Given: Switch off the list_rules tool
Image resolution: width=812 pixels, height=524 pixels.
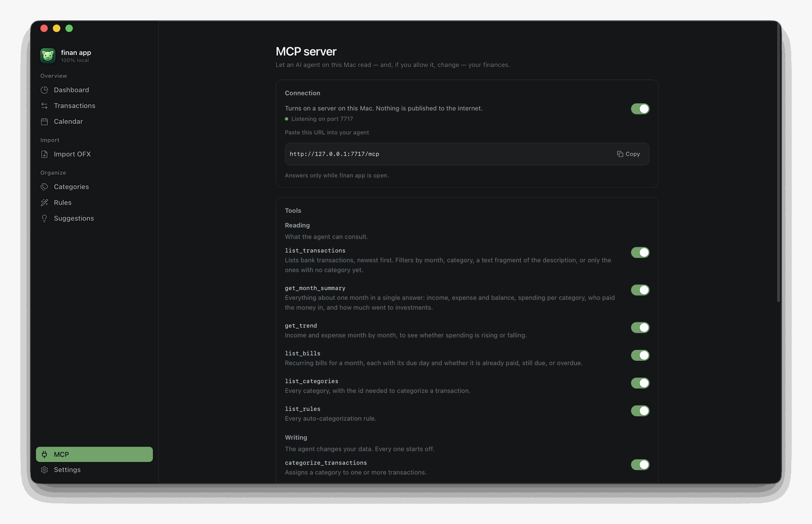Looking at the screenshot, I should pyautogui.click(x=640, y=411).
